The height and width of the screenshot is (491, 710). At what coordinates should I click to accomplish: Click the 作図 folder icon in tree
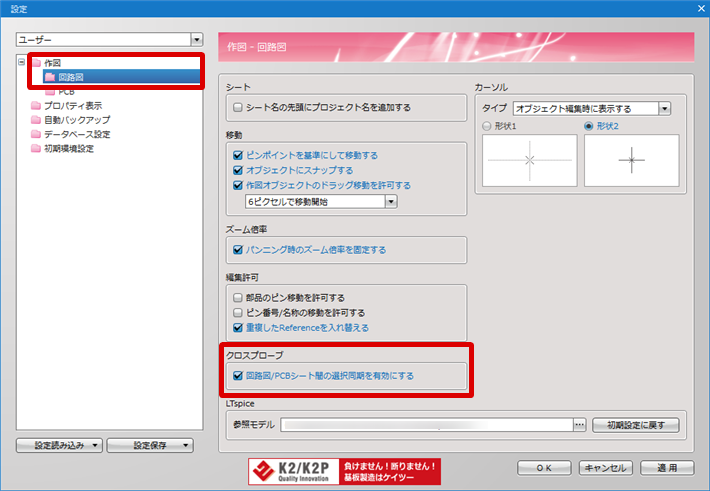point(37,63)
